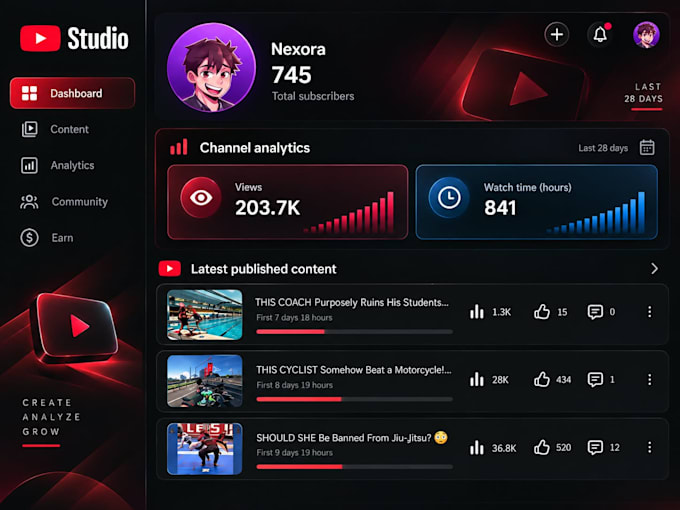
Task: Click views stats icon beside 28K
Action: click(477, 379)
